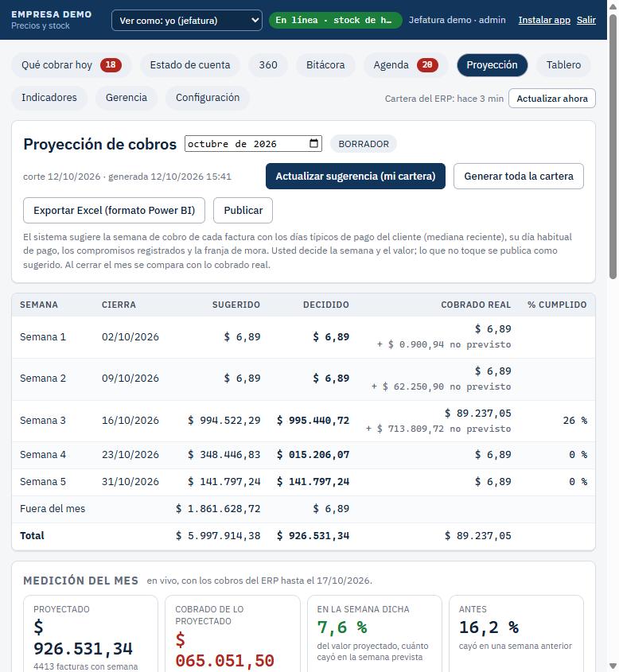Open the calendar picker icon in month field
This screenshot has height=672, width=619.
[x=313, y=144]
